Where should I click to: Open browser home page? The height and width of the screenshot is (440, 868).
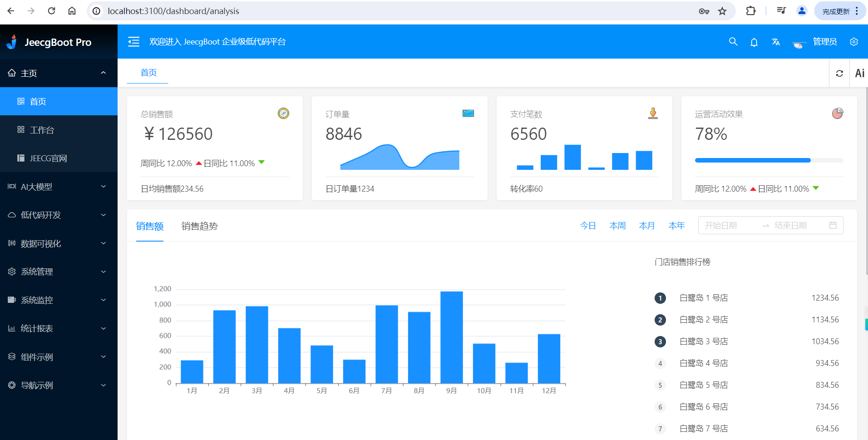point(72,11)
